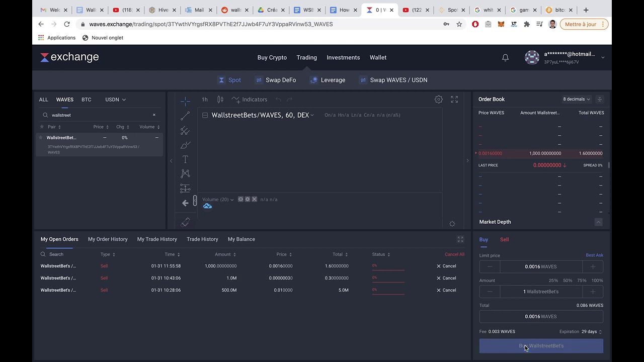Clear the wallstreet search text
644x362 pixels.
[x=154, y=115]
